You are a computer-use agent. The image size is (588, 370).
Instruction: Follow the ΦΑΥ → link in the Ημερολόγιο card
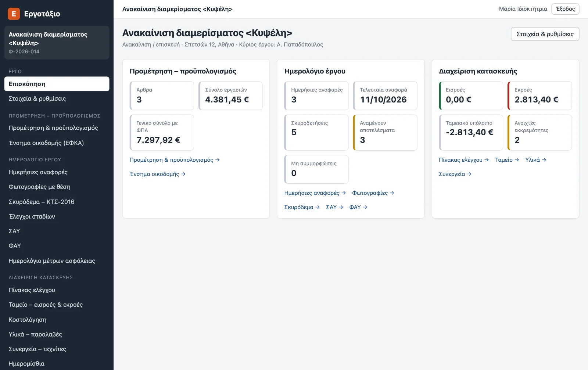tap(358, 207)
